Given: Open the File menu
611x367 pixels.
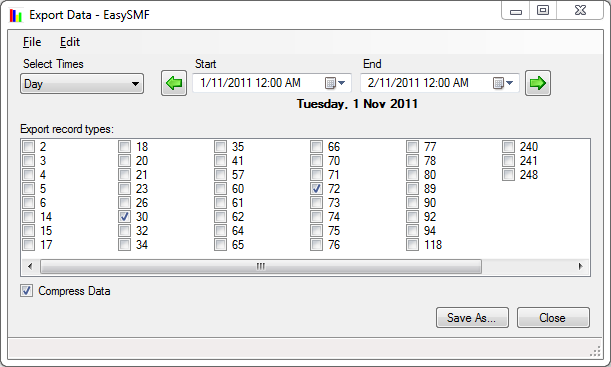Looking at the screenshot, I should click(x=32, y=42).
